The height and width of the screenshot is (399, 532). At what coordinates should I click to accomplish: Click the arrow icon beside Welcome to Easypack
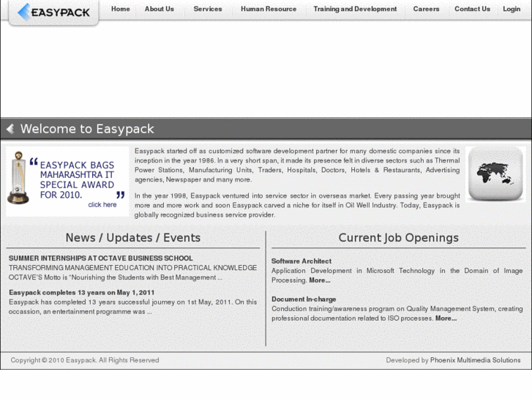tap(10, 129)
